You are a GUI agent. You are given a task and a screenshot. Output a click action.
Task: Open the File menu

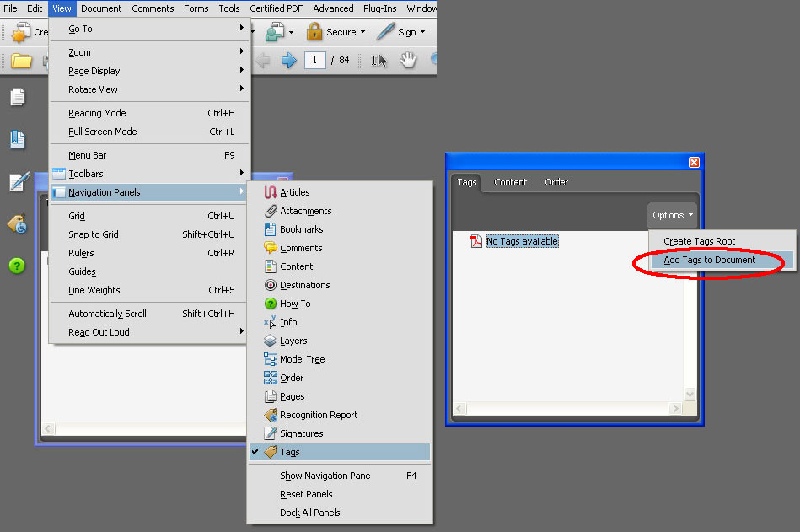click(x=10, y=8)
